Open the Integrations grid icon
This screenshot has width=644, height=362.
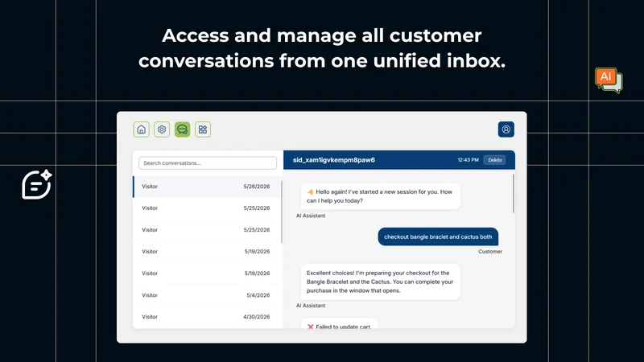point(203,130)
